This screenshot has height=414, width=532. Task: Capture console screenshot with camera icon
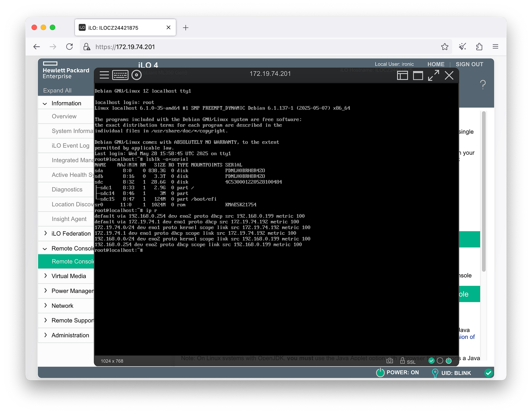point(390,361)
